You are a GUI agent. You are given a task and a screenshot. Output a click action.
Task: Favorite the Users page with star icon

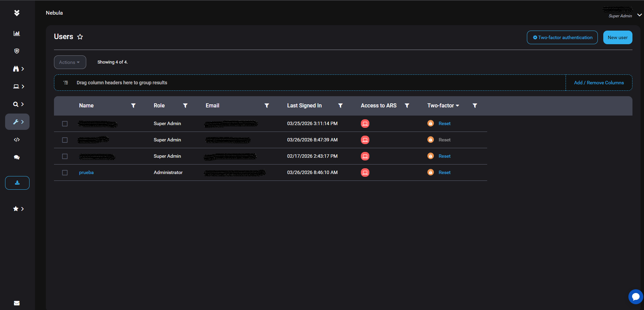click(x=80, y=37)
